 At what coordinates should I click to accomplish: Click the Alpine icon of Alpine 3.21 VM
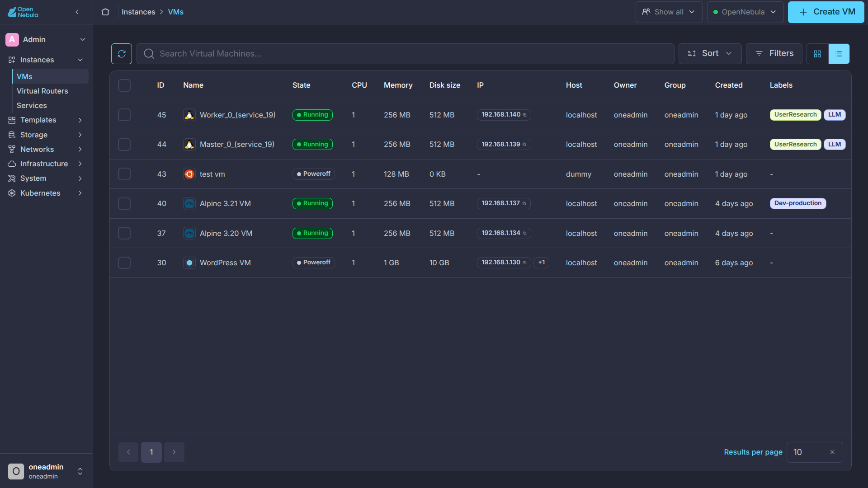point(189,203)
